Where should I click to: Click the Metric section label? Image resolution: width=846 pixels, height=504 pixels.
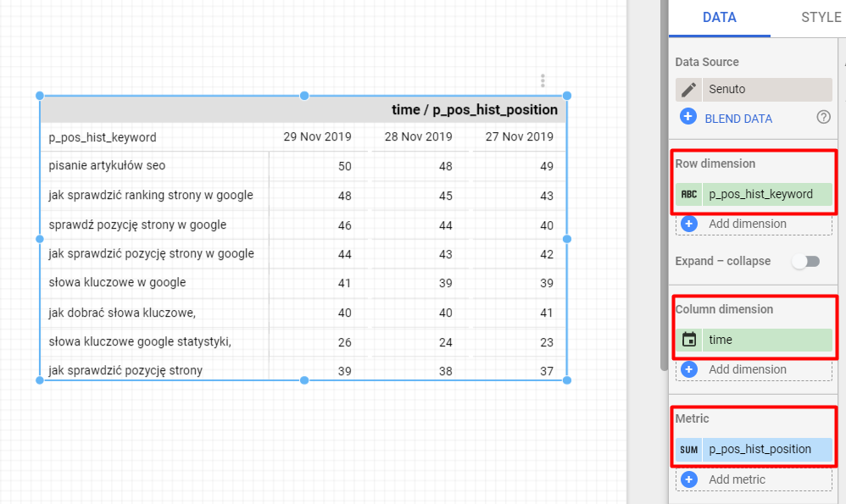[x=693, y=418]
